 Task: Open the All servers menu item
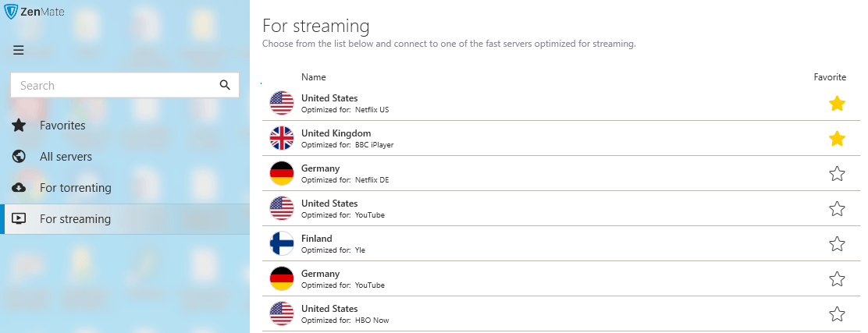[x=125, y=157]
